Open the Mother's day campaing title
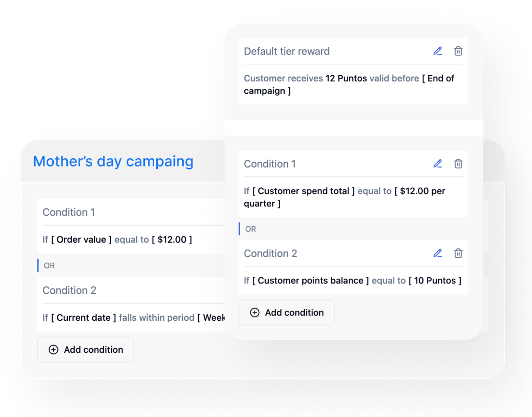 113,161
